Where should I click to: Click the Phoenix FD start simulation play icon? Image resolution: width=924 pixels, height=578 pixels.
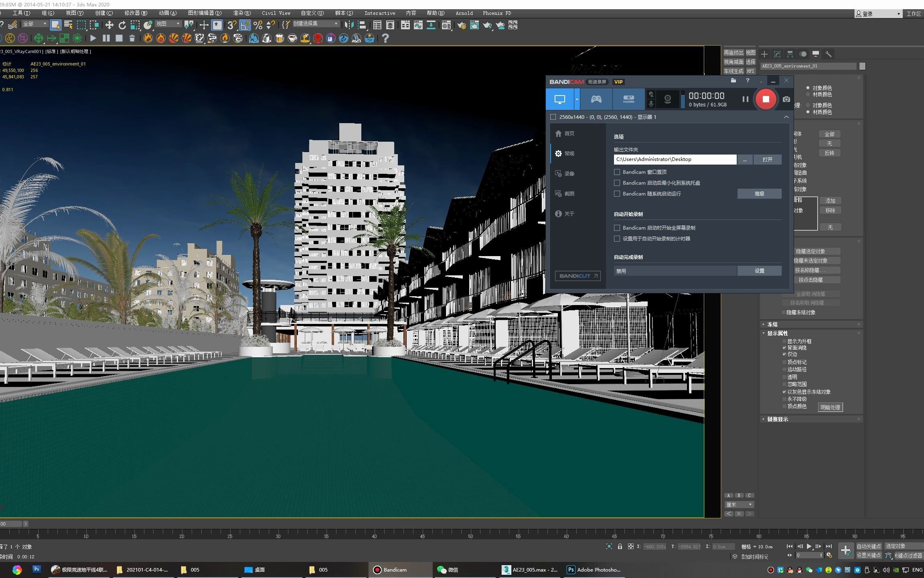(93, 38)
